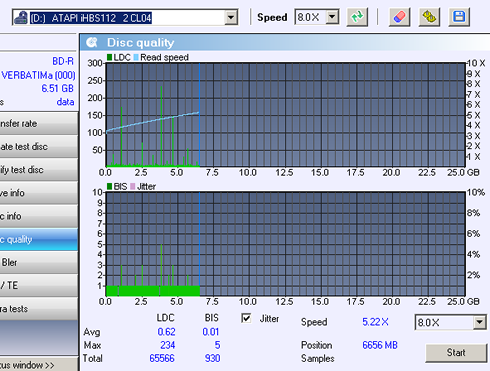Viewport: 490px width, 371px height.
Task: Click the Disc quality panel title
Action: point(140,43)
